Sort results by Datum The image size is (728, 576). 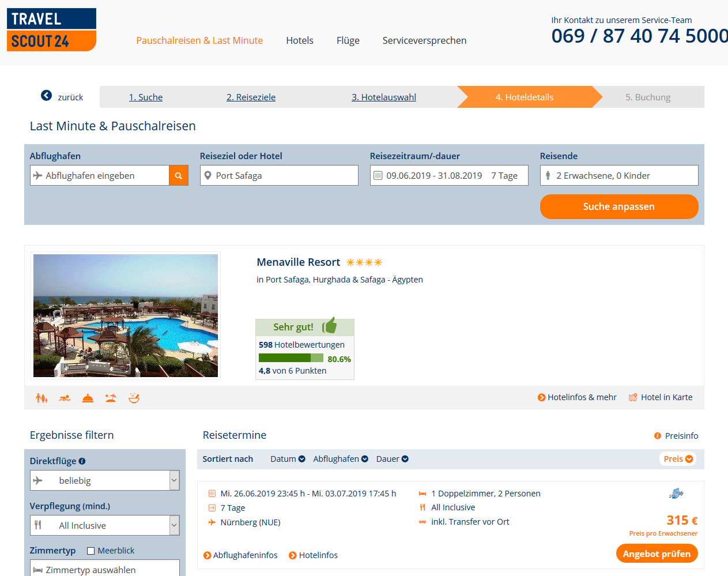click(288, 459)
